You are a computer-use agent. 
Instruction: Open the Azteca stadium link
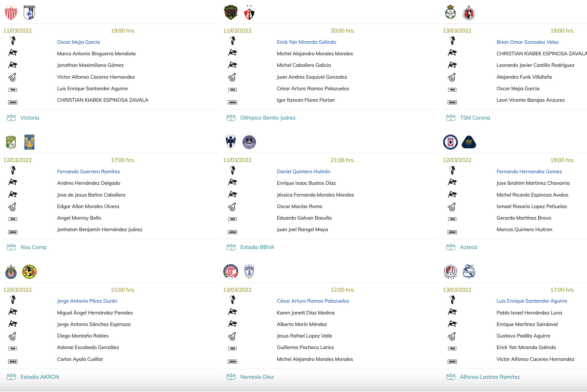tap(468, 247)
